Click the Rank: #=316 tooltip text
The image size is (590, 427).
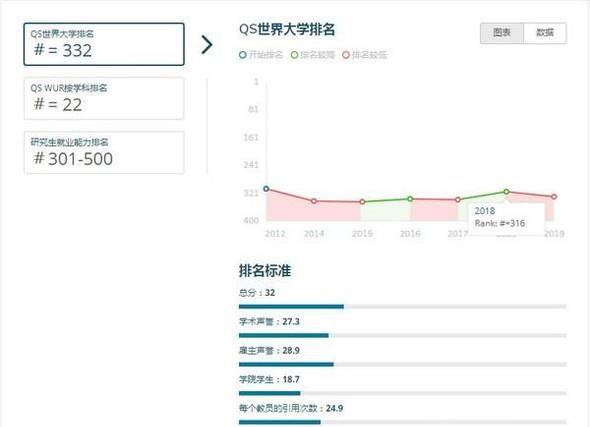pyautogui.click(x=500, y=223)
